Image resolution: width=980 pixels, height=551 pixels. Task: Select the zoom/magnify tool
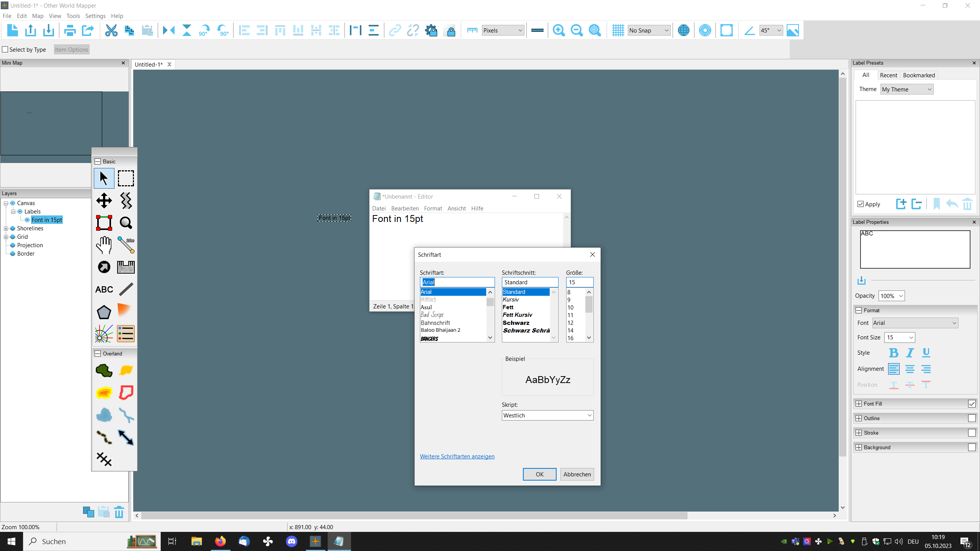click(126, 222)
